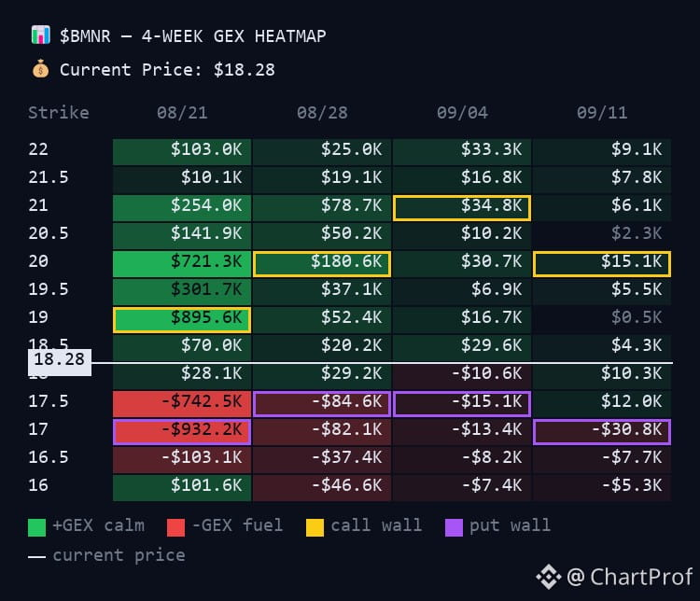
Task: Click the 09/04 put wall cell -$15.1K
Action: click(462, 404)
